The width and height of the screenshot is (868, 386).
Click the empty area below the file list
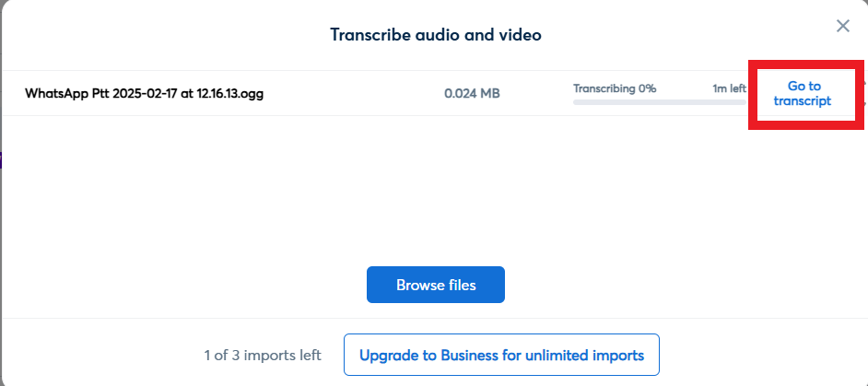[434, 188]
